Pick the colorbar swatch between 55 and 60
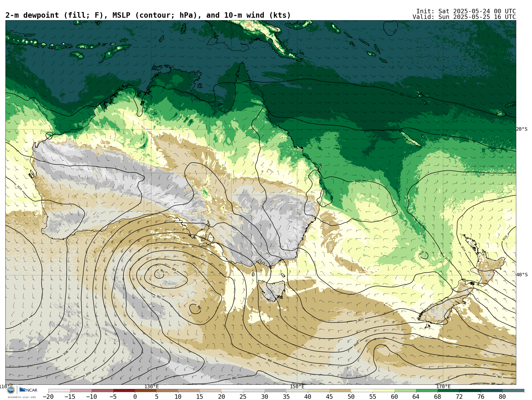The image size is (532, 400). pyautogui.click(x=383, y=391)
